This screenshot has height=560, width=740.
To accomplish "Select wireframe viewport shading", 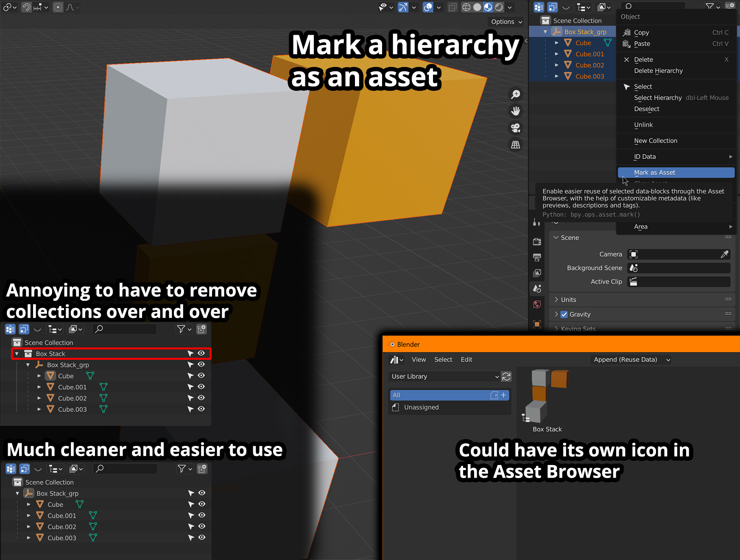I will [466, 7].
